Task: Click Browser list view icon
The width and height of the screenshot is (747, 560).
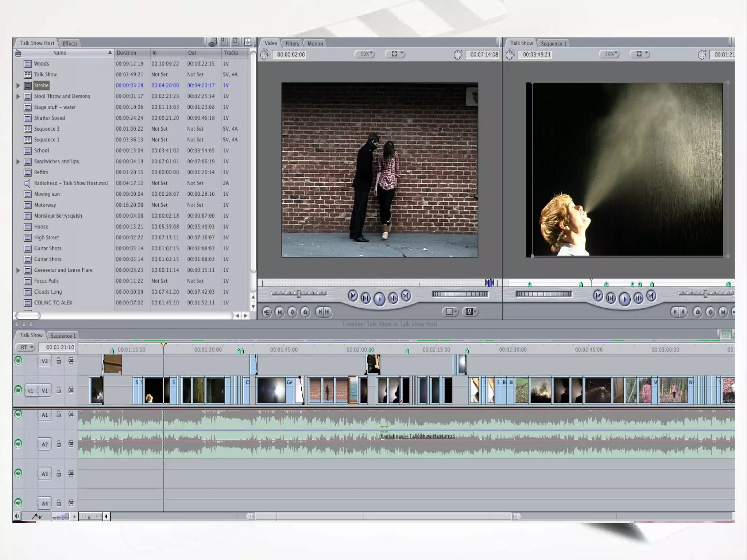Action: pyautogui.click(x=224, y=42)
